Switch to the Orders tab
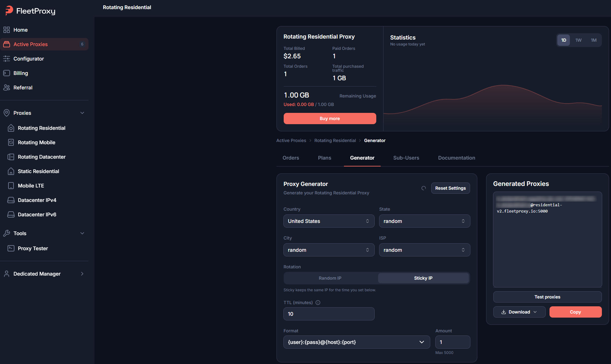The image size is (611, 364). [x=291, y=158]
